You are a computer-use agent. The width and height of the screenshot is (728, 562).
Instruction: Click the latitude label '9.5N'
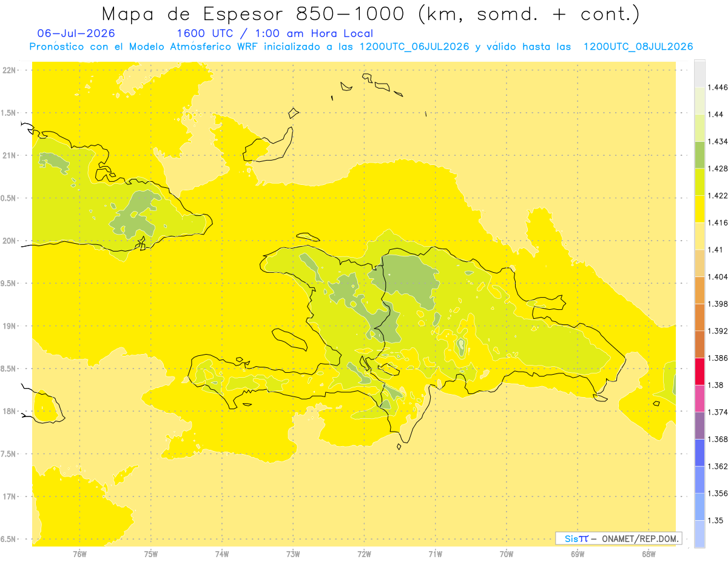(9, 283)
